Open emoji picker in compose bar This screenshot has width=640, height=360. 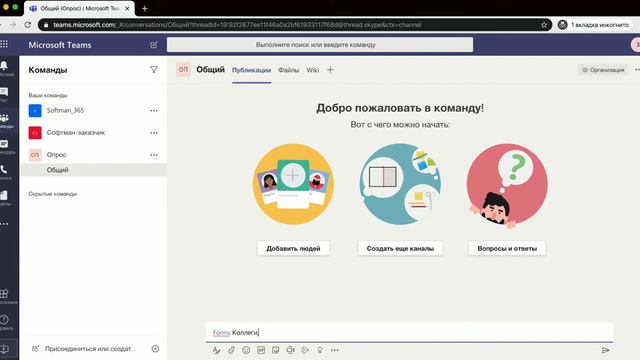point(246,350)
